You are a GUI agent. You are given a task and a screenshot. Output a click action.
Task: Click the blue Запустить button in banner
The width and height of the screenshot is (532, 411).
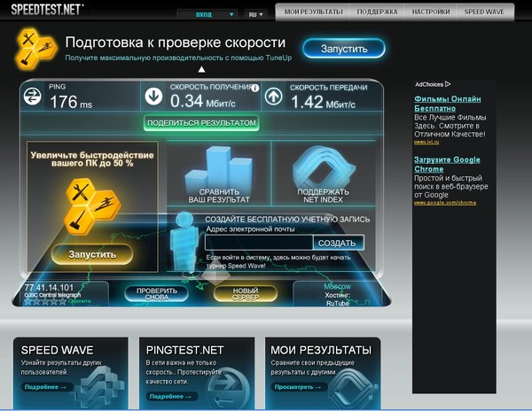pyautogui.click(x=344, y=49)
